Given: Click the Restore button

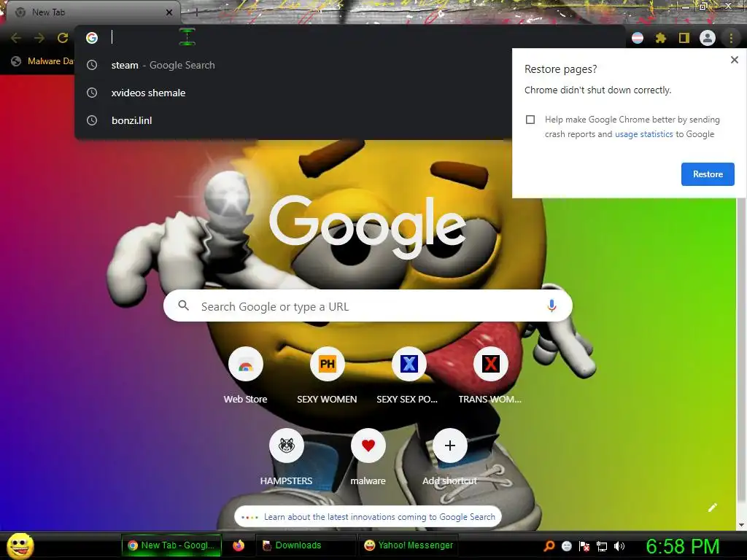Looking at the screenshot, I should pos(708,174).
